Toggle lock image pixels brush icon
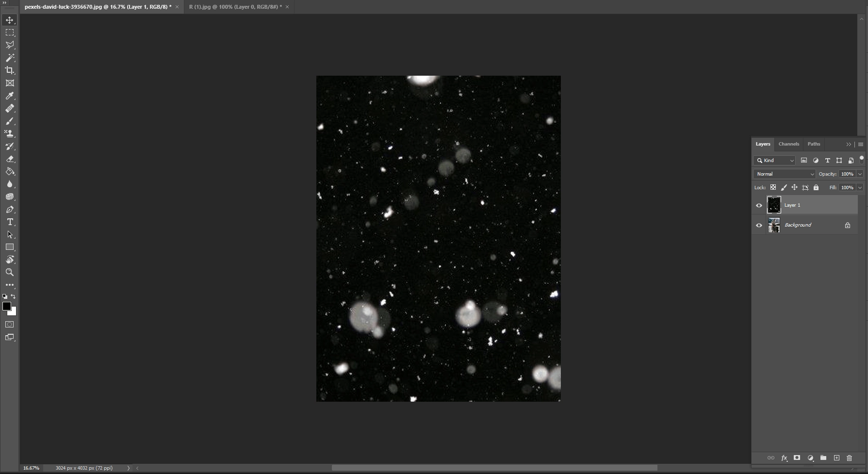Image resolution: width=868 pixels, height=474 pixels. point(784,187)
